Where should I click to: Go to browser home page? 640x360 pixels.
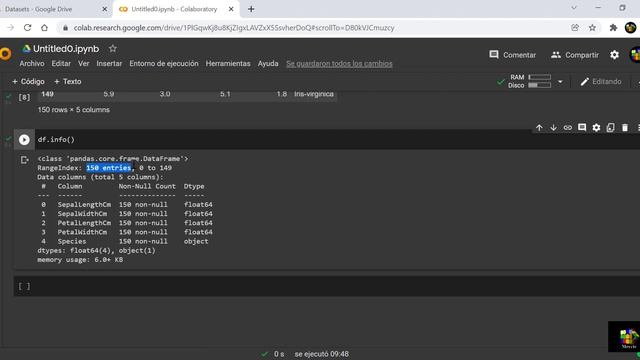[44, 28]
